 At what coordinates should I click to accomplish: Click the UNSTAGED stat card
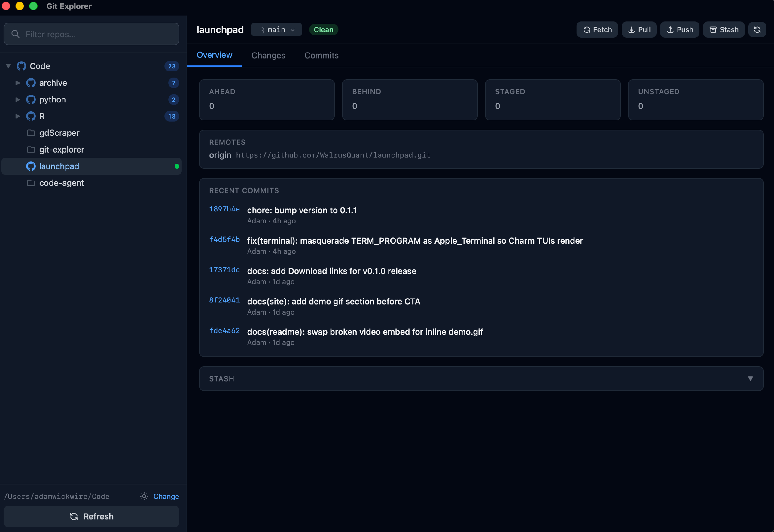pos(696,100)
